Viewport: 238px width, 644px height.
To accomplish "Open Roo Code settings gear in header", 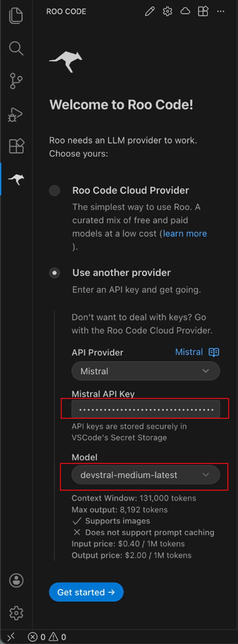I will coord(167,11).
